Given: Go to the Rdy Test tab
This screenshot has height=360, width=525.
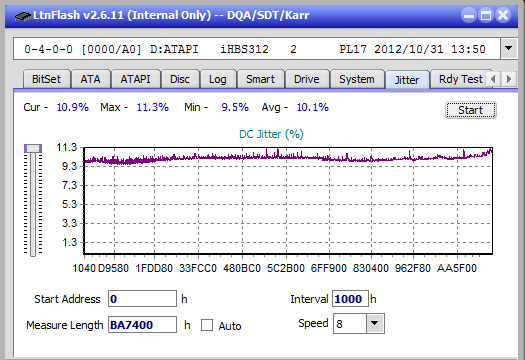Looking at the screenshot, I should coord(460,79).
